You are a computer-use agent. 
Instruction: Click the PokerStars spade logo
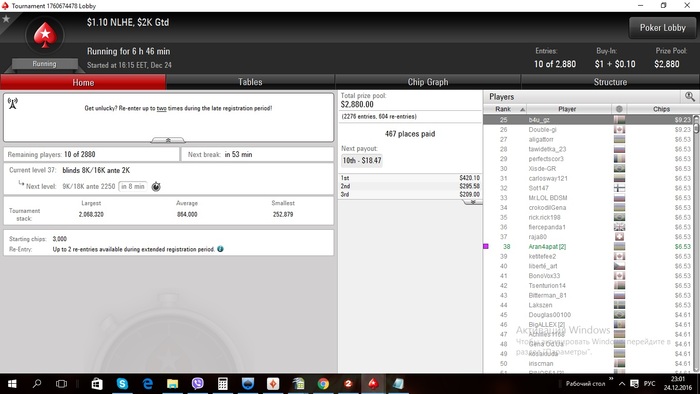[45, 36]
